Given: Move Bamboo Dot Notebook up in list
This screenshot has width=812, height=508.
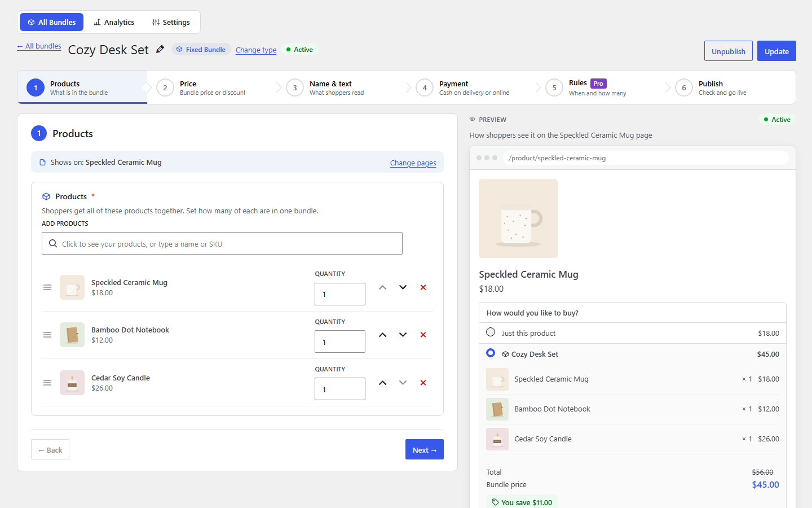Looking at the screenshot, I should point(382,335).
